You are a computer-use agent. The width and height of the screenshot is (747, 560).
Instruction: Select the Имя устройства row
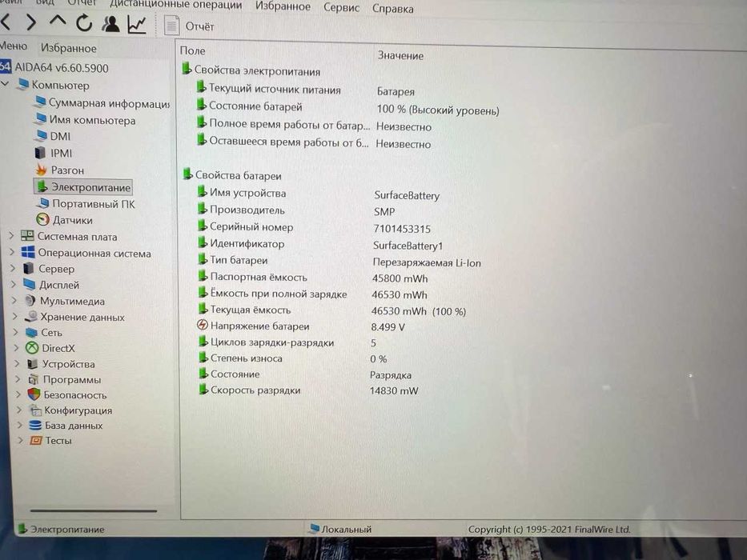pyautogui.click(x=318, y=194)
